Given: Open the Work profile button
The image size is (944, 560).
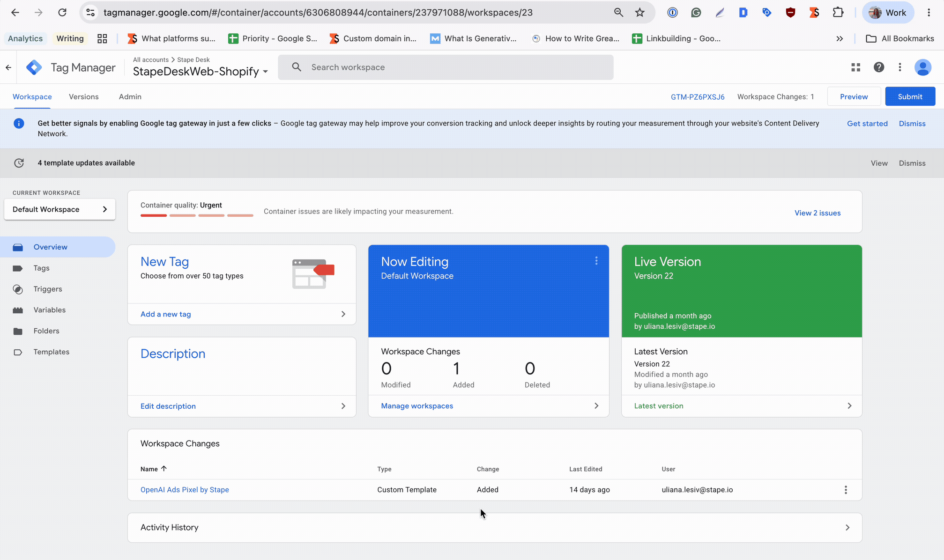Looking at the screenshot, I should (x=888, y=13).
